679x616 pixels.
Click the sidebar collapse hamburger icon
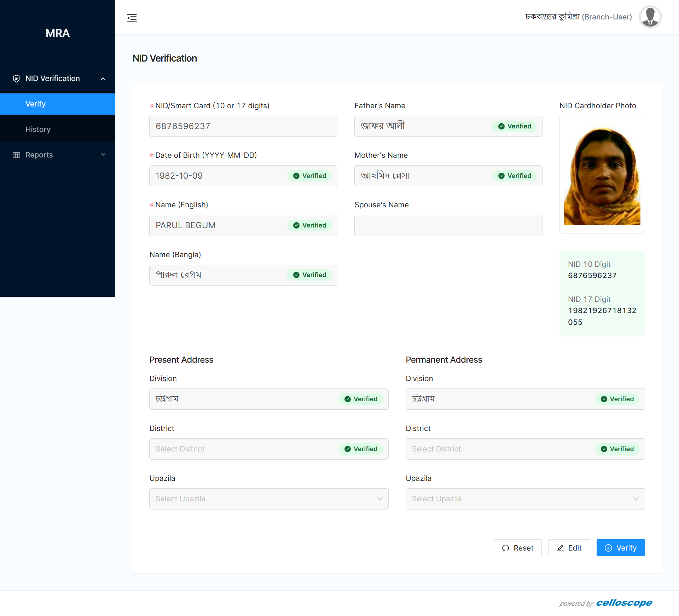132,18
